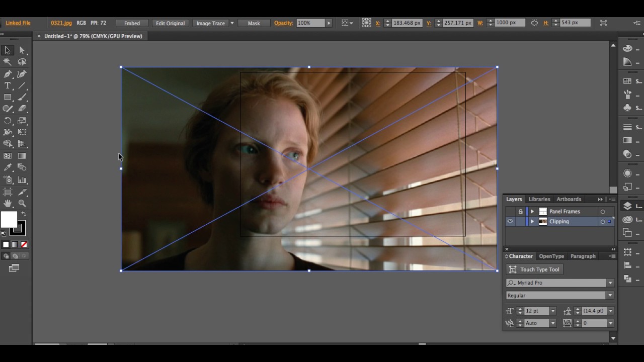Screen dimensions: 644x362
Task: Reset to default fill and stroke
Action: click(x=4, y=233)
